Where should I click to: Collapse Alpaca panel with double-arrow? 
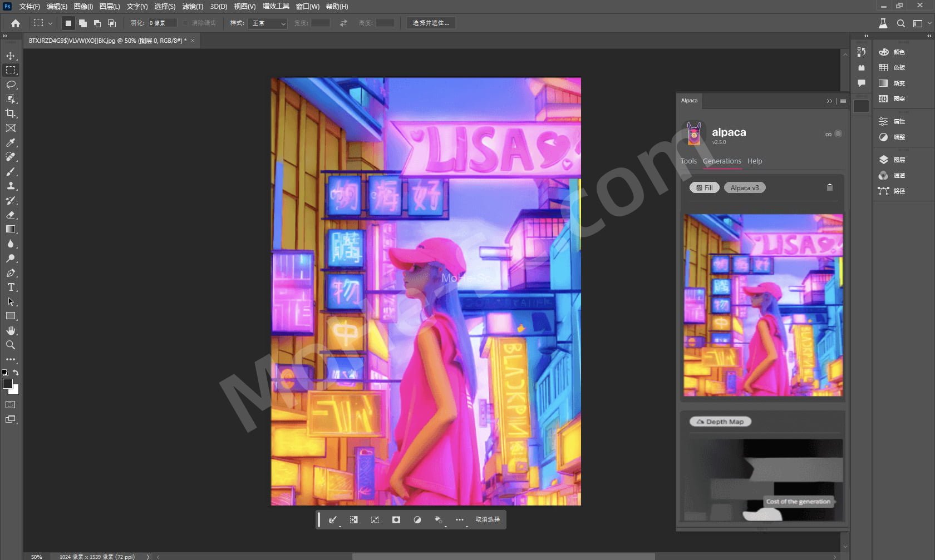pos(829,101)
